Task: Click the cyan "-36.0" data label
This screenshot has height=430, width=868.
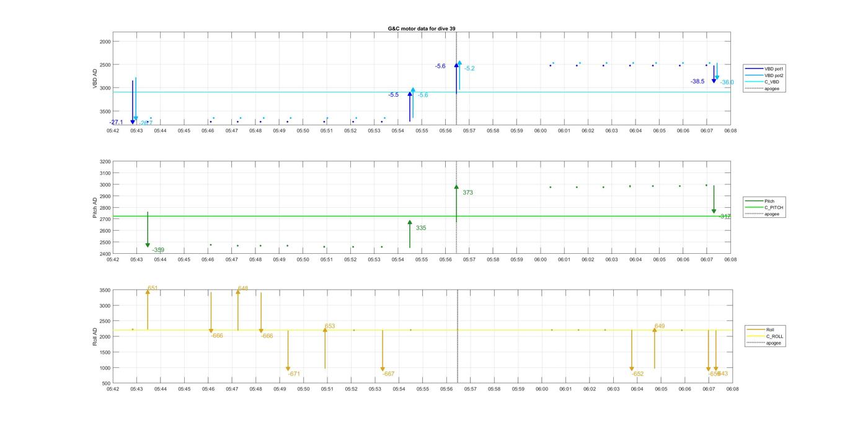Action: (727, 82)
